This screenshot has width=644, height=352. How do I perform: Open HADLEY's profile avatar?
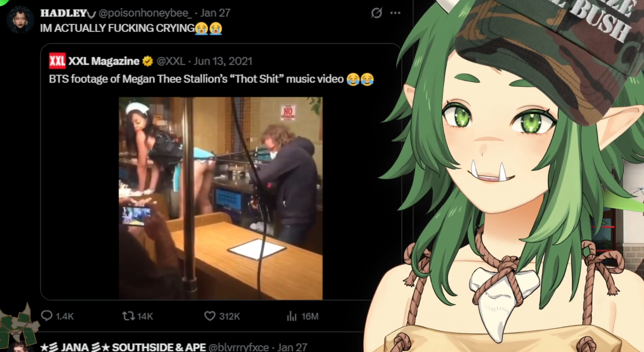20,20
